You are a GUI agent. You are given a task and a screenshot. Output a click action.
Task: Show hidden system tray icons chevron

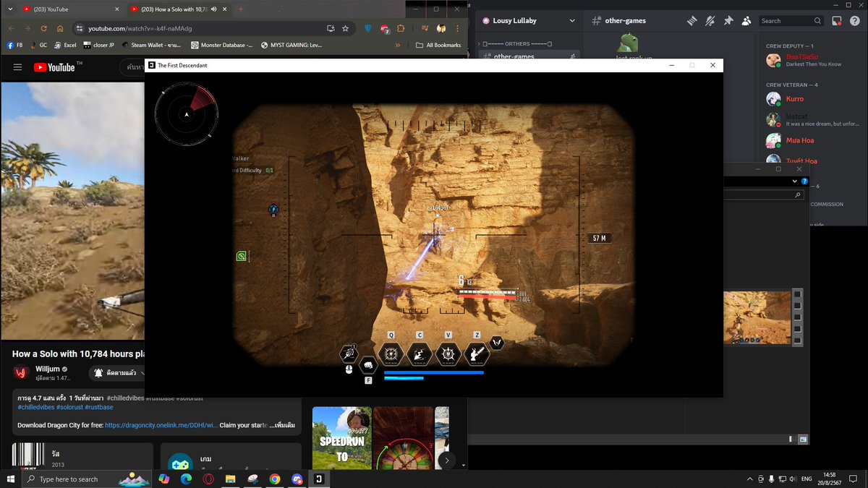click(x=749, y=479)
